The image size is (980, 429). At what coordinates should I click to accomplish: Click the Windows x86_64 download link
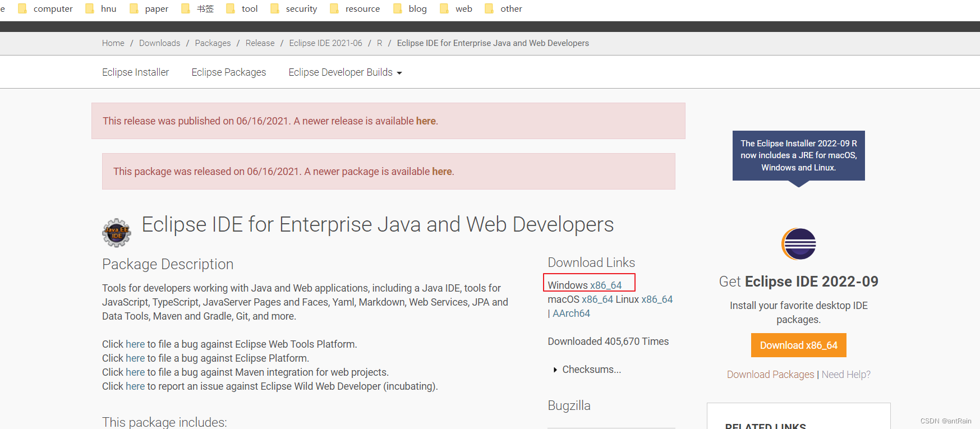(x=585, y=285)
